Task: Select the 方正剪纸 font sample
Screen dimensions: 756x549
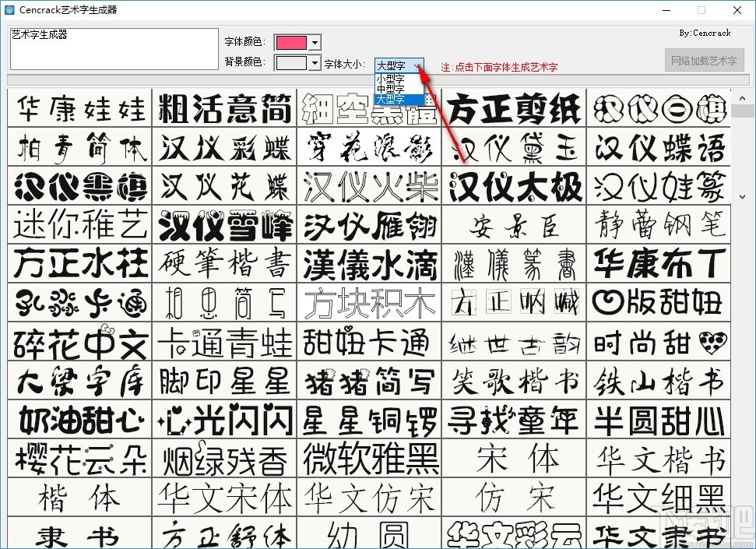Action: click(515, 109)
